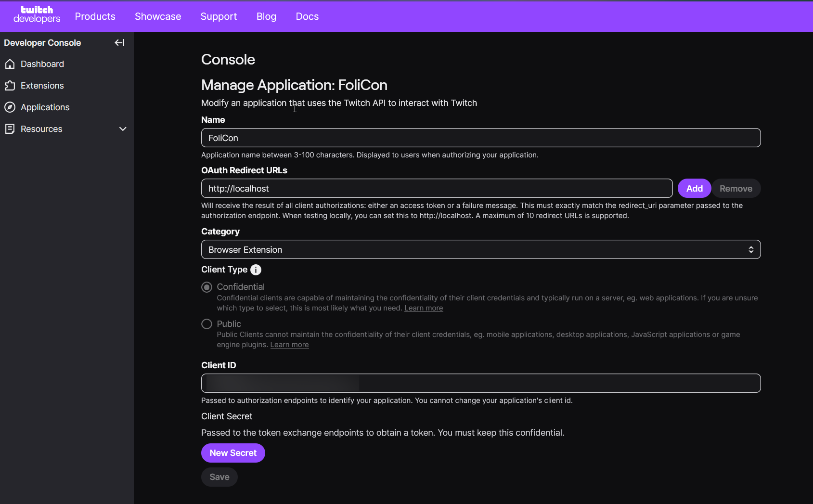
Task: Click the Save button
Action: click(219, 477)
